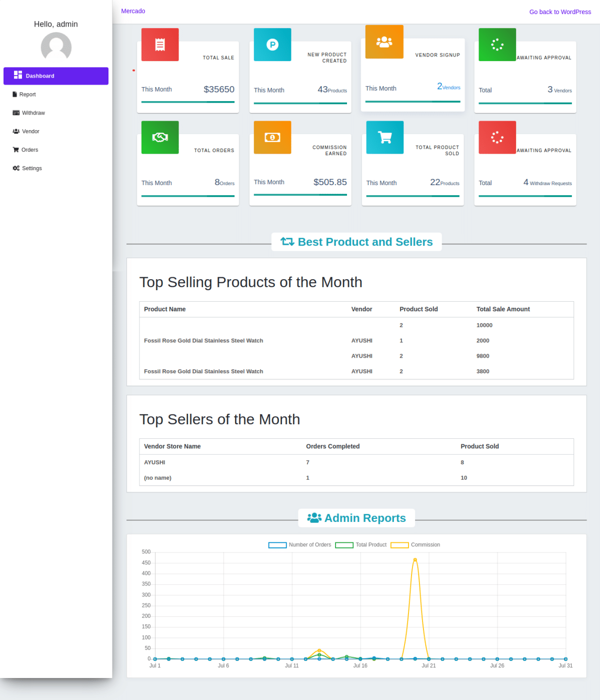Toggle the Number of Orders chart series

tap(299, 545)
